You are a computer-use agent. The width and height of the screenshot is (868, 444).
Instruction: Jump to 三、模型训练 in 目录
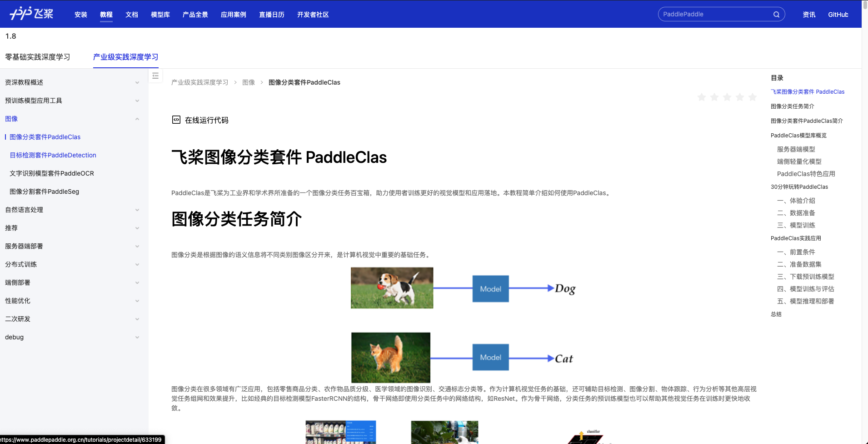pyautogui.click(x=796, y=225)
